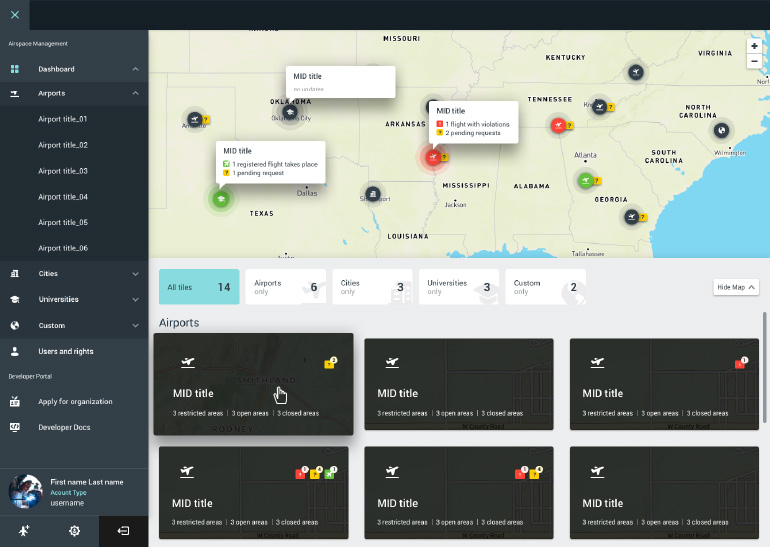Open the bottom-right airport card
The width and height of the screenshot is (770, 547).
(664, 492)
